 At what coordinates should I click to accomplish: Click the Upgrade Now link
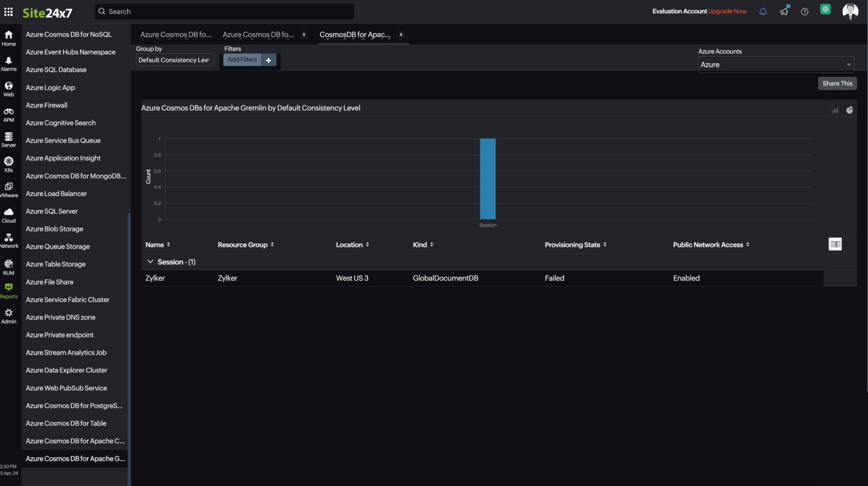coord(727,12)
